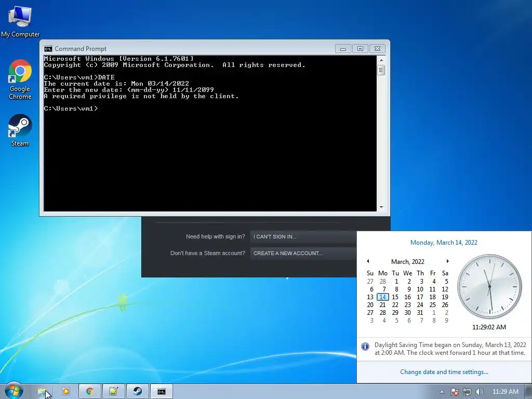Click Monday, March 14, 2022 date link
532x399 pixels.
tap(444, 243)
